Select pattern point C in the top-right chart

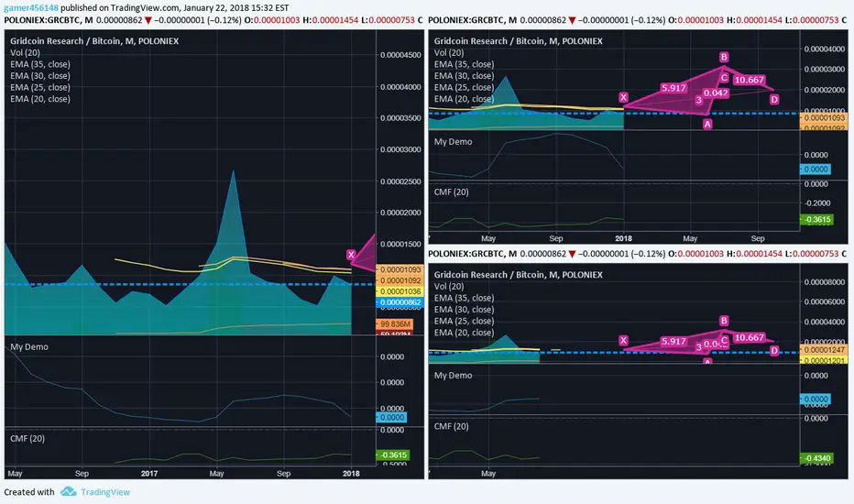[724, 77]
